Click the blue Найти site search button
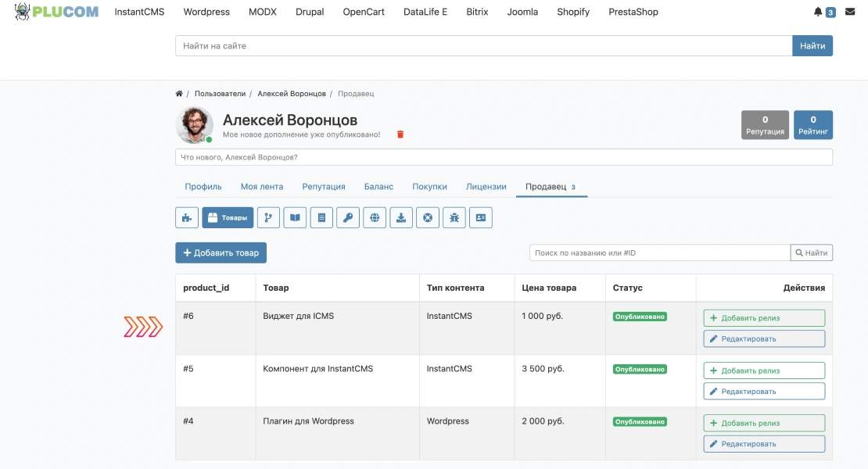Image resolution: width=868 pixels, height=469 pixels. pos(812,46)
